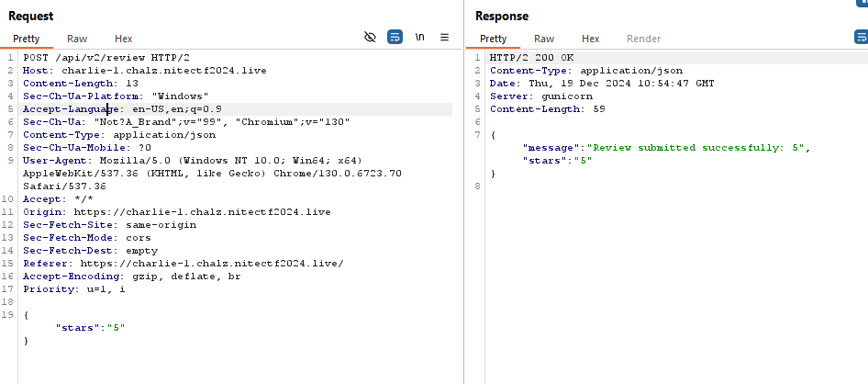
Task: Open the Response Hex tab
Action: click(590, 39)
